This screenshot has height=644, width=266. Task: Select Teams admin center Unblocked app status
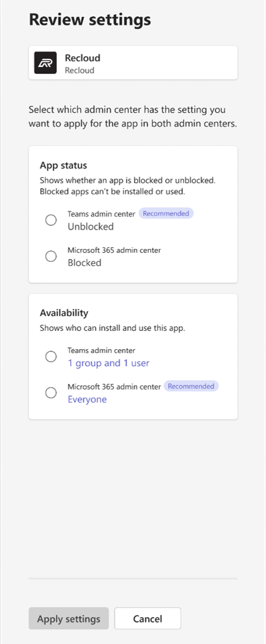(x=51, y=220)
